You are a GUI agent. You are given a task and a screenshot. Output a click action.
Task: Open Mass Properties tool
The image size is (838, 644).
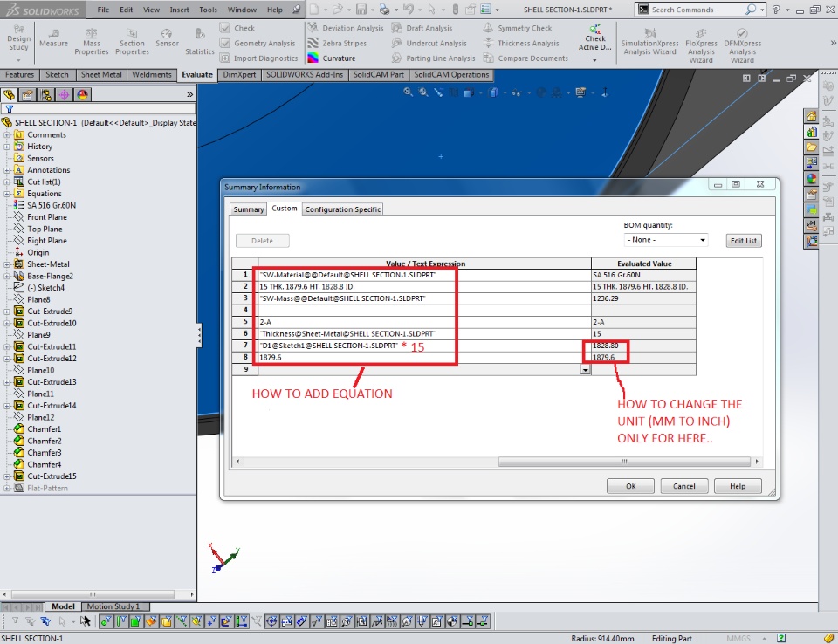92,42
